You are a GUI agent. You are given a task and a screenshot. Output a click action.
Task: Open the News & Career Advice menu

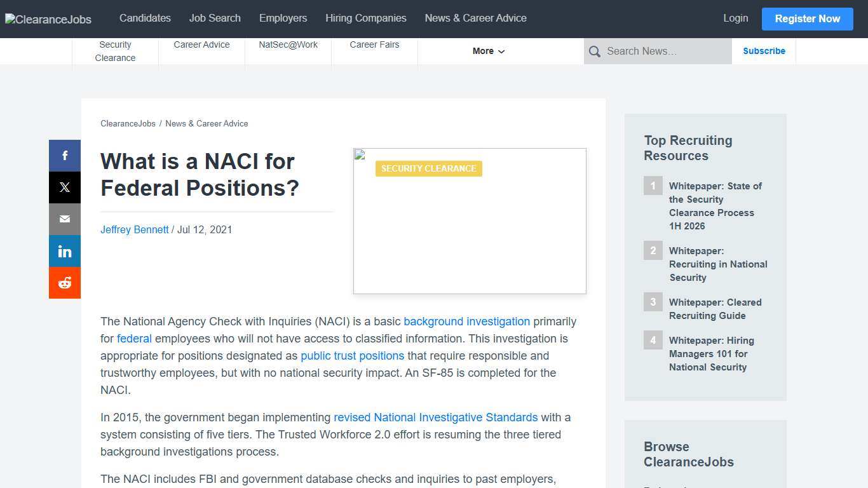pos(475,18)
